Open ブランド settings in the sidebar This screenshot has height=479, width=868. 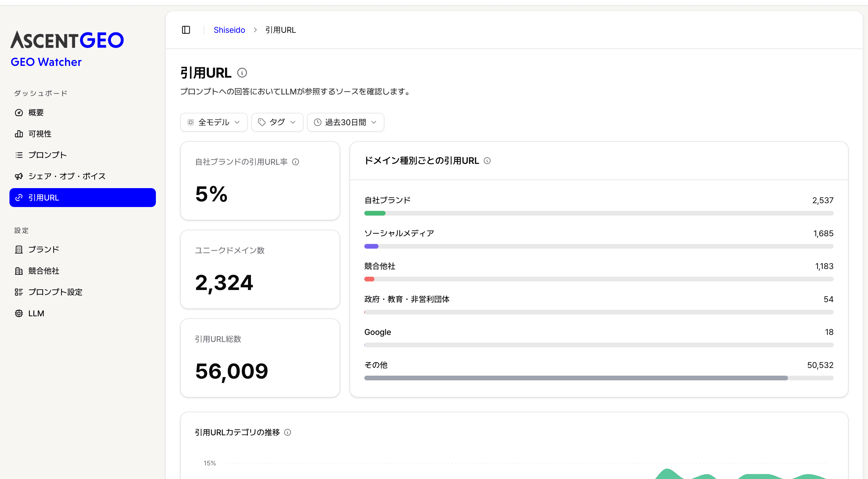[83, 250]
